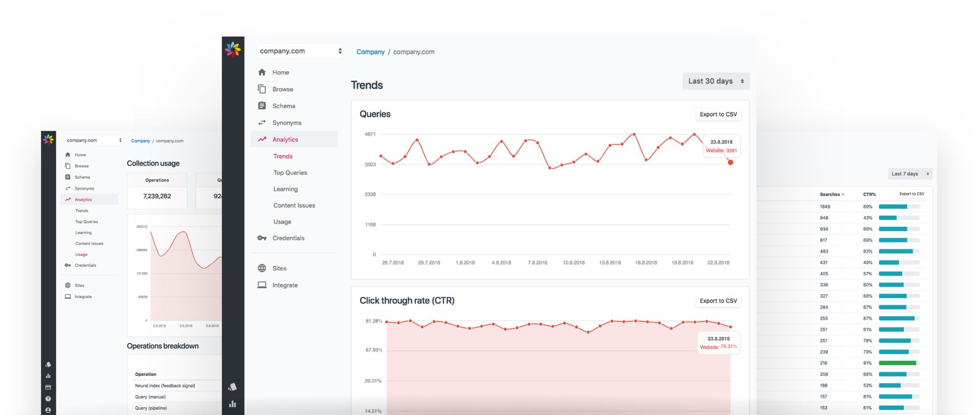Viewport: 980px width, 415px height.
Task: Select Usage in front window sidebar
Action: pyautogui.click(x=282, y=221)
